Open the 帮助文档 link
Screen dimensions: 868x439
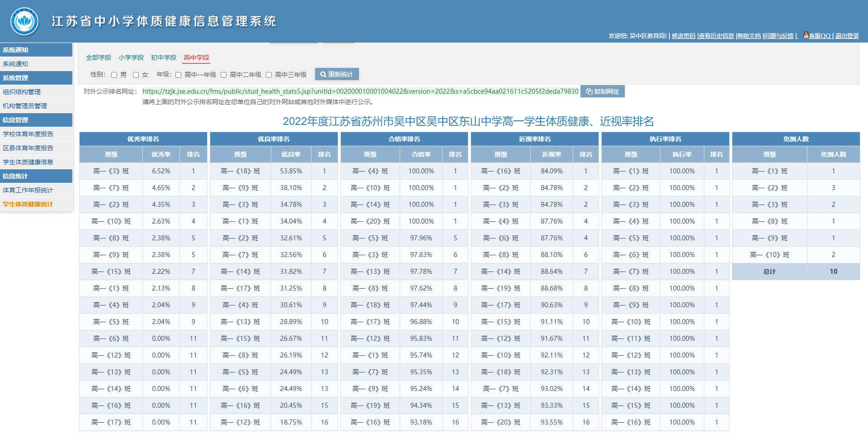pyautogui.click(x=749, y=36)
